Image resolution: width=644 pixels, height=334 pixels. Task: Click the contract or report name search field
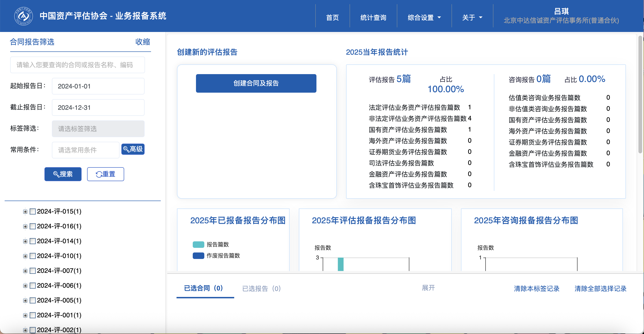click(77, 65)
